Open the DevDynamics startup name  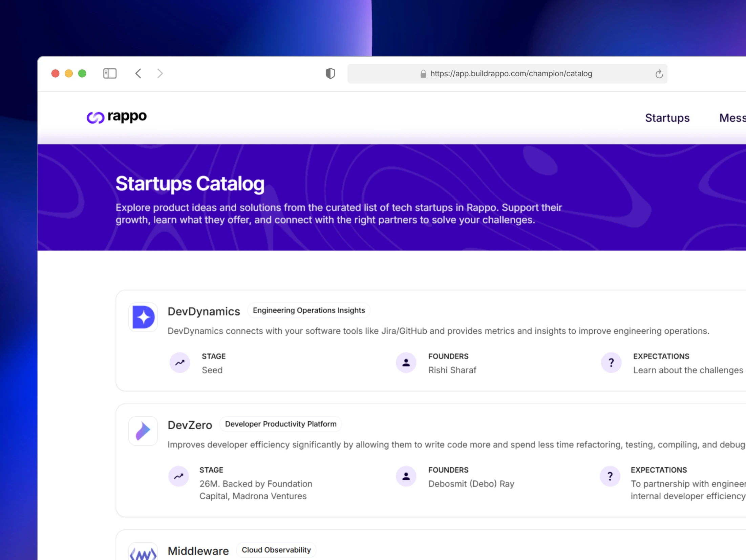pos(204,311)
